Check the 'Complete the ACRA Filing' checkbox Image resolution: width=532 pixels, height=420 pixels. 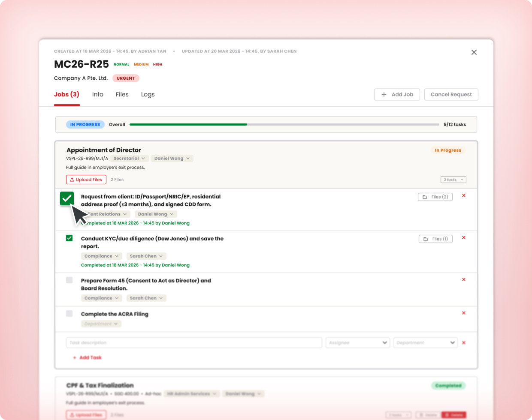[x=69, y=314]
